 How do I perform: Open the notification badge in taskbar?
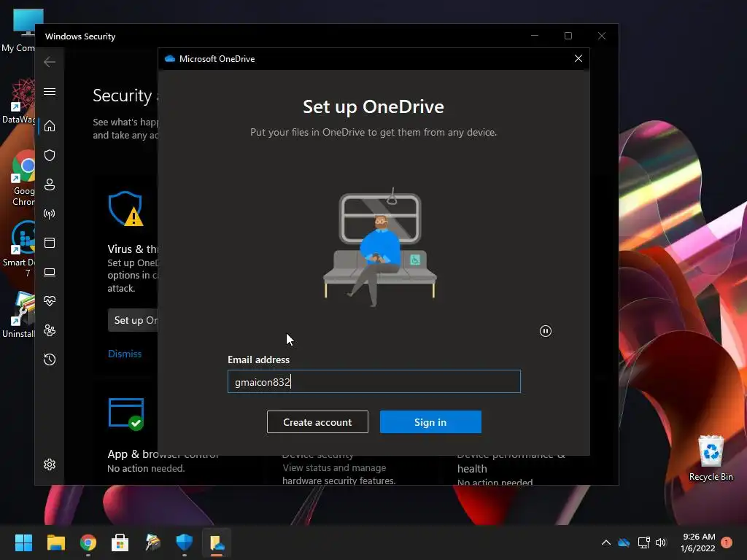pyautogui.click(x=727, y=542)
